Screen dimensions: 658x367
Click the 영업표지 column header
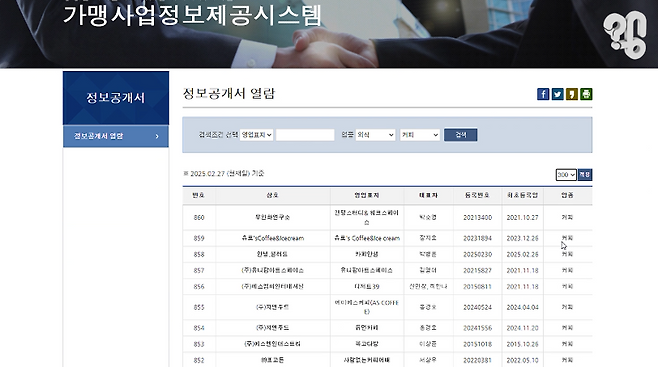(367, 195)
